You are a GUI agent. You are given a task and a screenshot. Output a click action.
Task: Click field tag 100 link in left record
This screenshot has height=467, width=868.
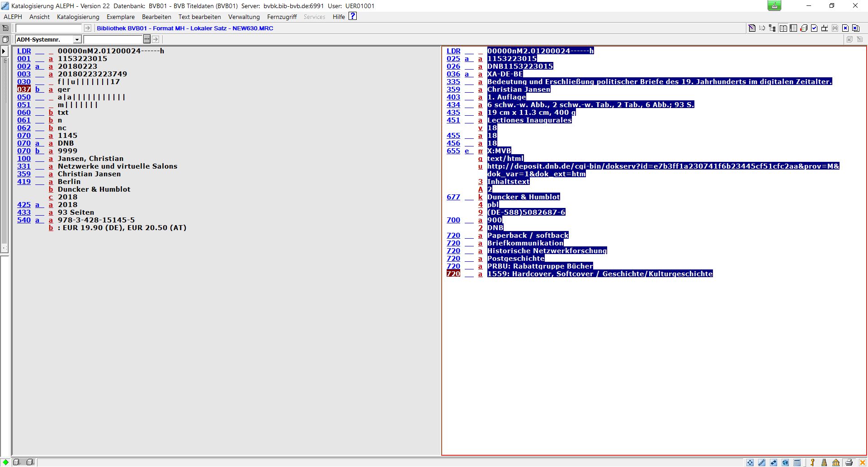[24, 159]
